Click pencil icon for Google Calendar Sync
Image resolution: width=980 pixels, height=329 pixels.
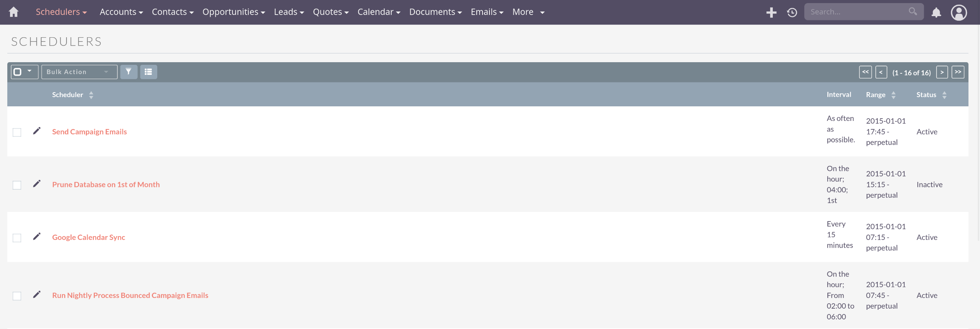tap(37, 237)
